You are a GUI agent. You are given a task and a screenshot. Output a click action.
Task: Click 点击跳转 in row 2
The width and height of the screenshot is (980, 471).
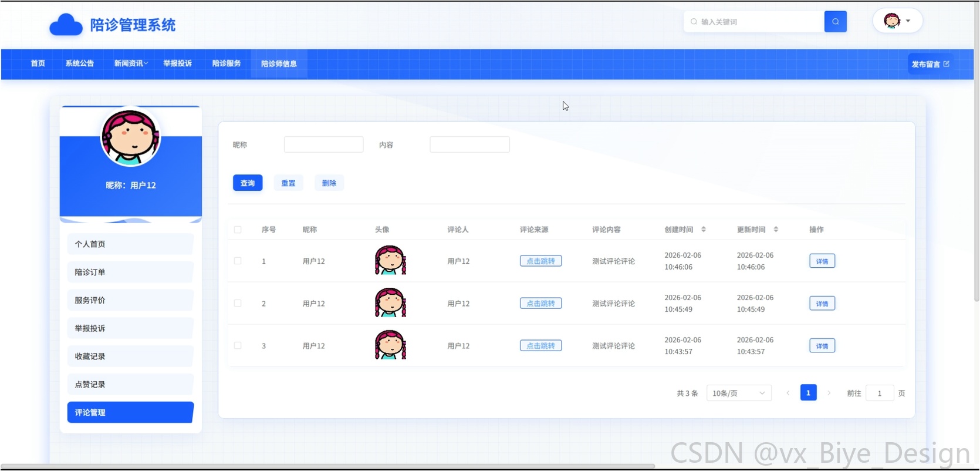[540, 303]
